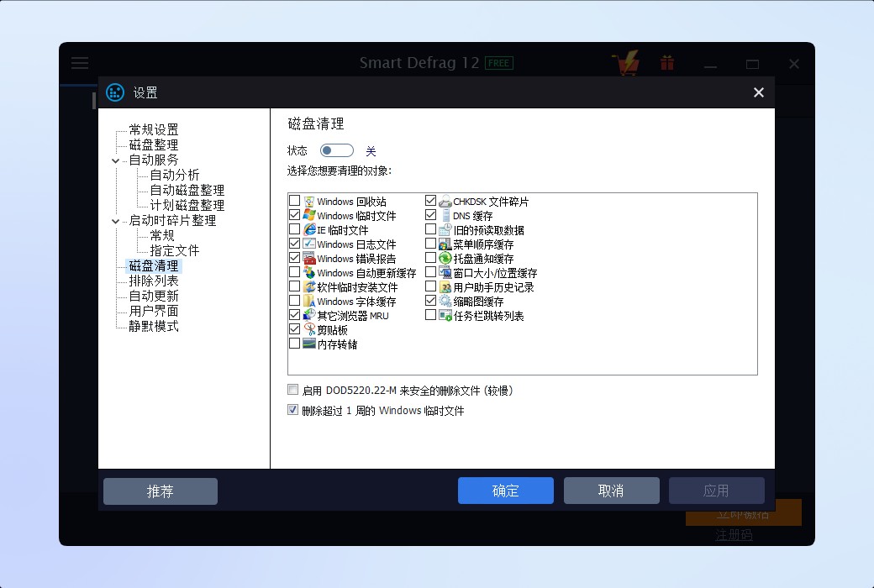Click the 其它浏览器 MRU icon
This screenshot has width=874, height=588.
coord(309,316)
